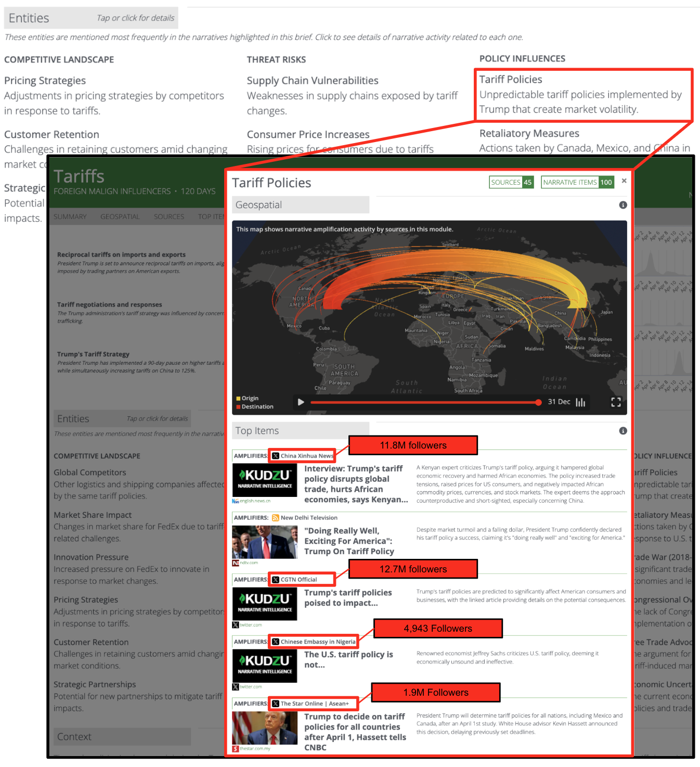Viewport: 700px width, 767px height.
Task: Click the X icon next to China Xinhua News
Action: 276,456
